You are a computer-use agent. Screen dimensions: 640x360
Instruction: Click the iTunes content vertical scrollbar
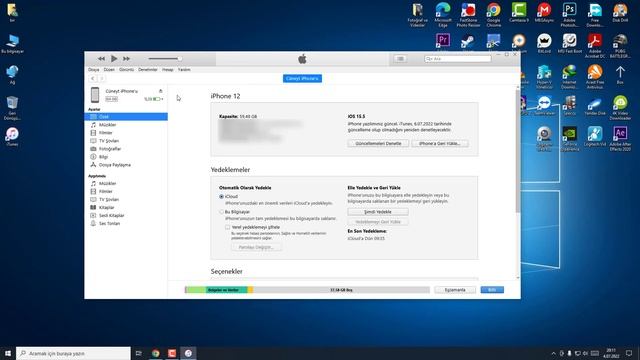[x=518, y=151]
